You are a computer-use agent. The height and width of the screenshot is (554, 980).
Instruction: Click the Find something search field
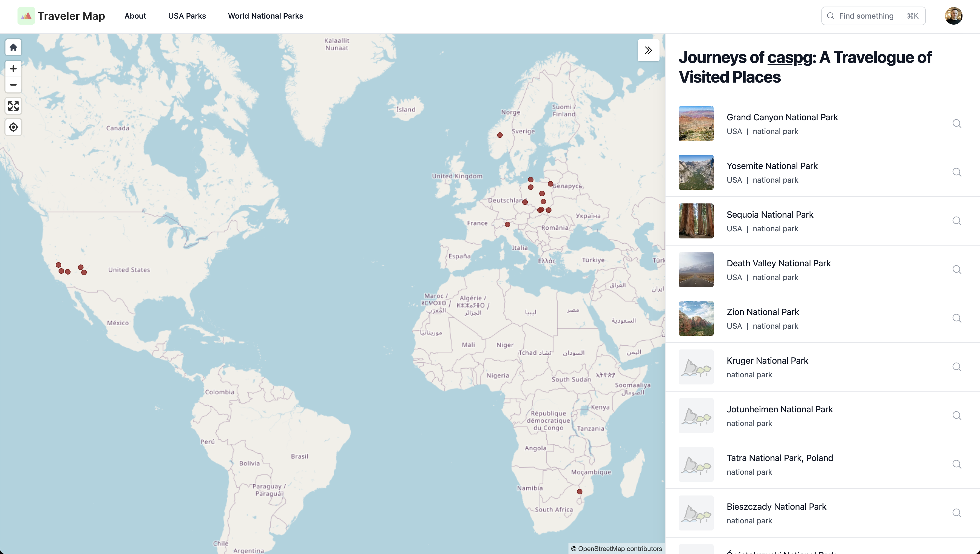[873, 16]
